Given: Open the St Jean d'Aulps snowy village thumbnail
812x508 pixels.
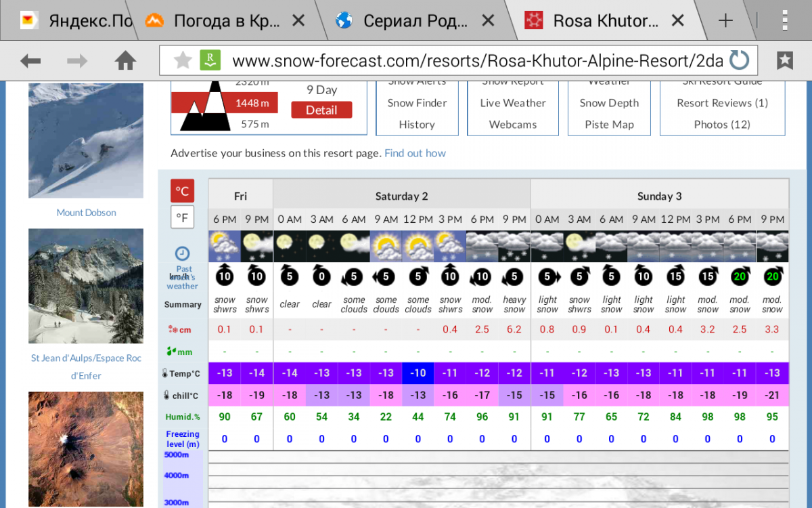Looking at the screenshot, I should tap(86, 286).
